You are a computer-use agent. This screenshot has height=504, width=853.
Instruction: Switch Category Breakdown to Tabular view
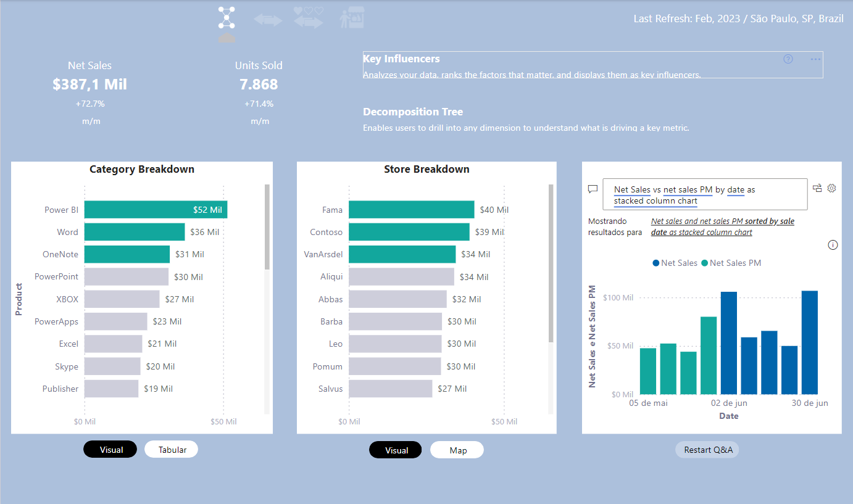coord(172,450)
